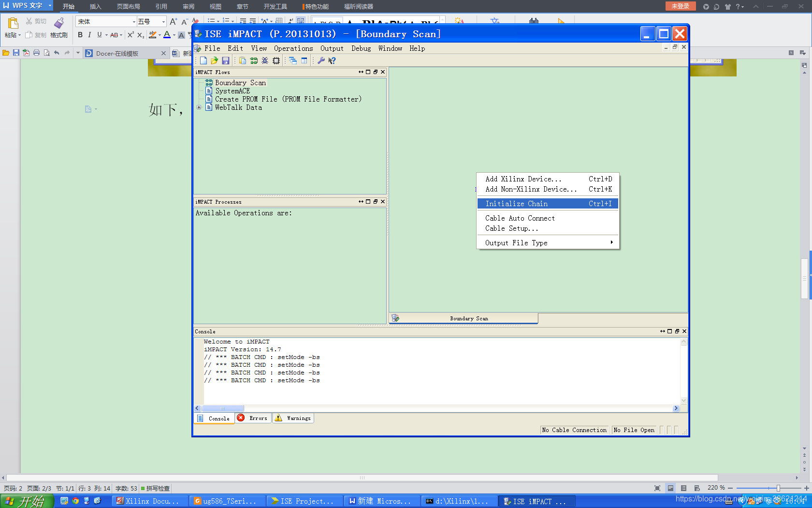Expand the WebTalk Data tree node

(x=199, y=107)
